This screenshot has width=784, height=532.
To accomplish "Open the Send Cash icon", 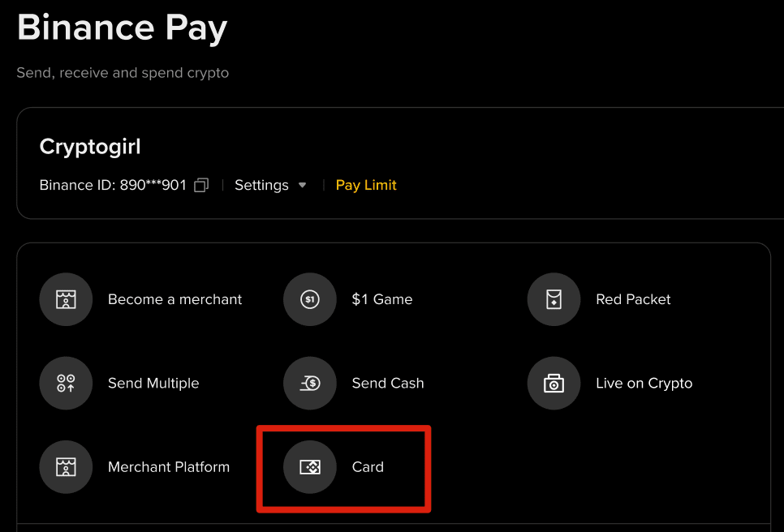I will click(310, 383).
